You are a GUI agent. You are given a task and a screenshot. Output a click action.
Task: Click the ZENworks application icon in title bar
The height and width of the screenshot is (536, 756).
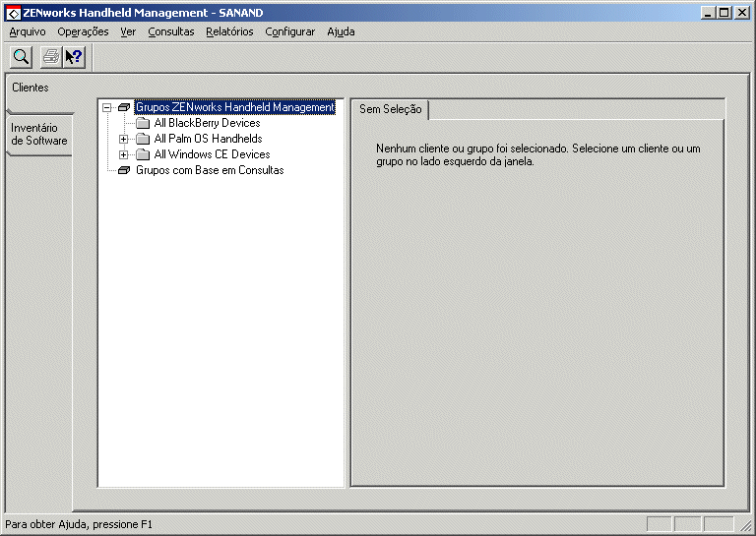tap(13, 13)
